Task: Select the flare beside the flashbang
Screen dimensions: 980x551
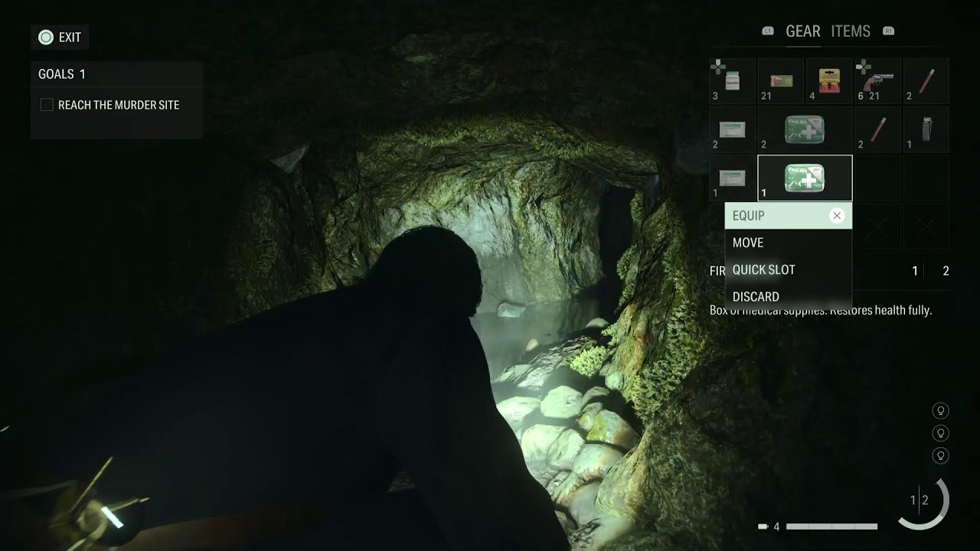Action: [877, 129]
